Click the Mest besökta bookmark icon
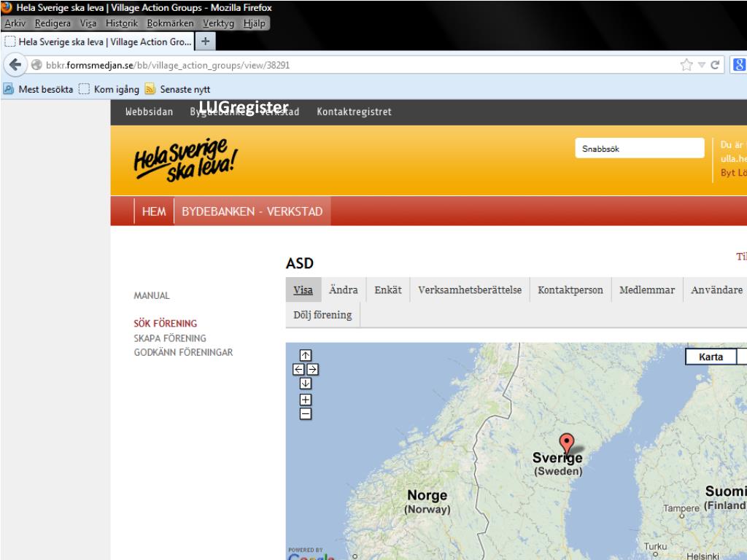The width and height of the screenshot is (747, 560). [x=8, y=89]
